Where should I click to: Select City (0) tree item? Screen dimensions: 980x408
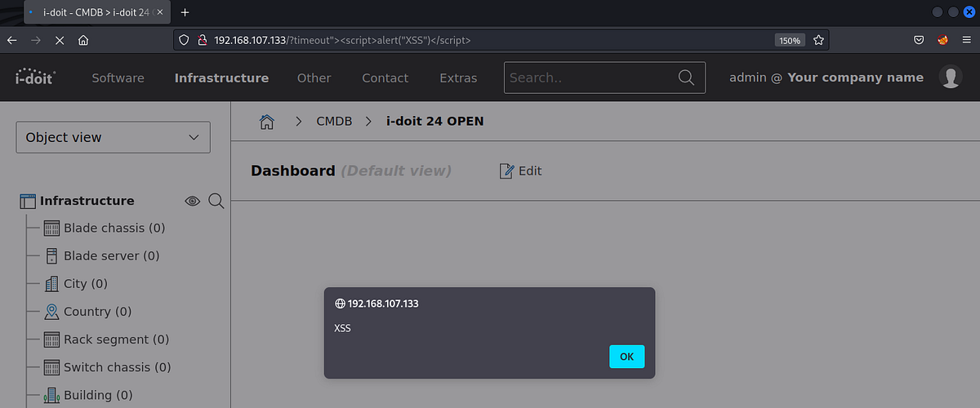86,284
